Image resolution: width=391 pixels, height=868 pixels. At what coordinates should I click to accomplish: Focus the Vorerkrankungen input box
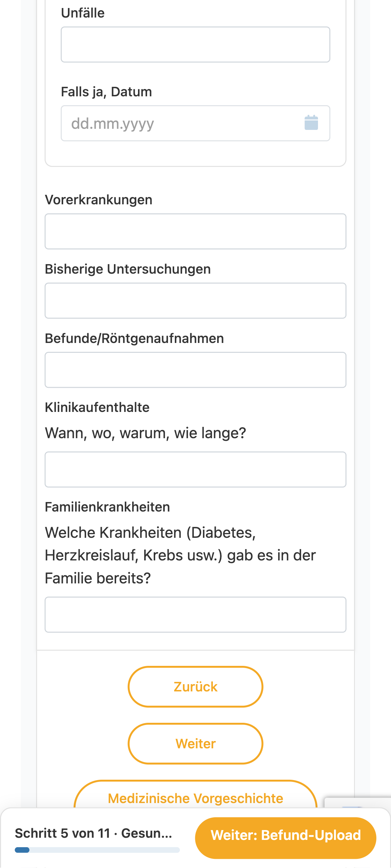[195, 231]
